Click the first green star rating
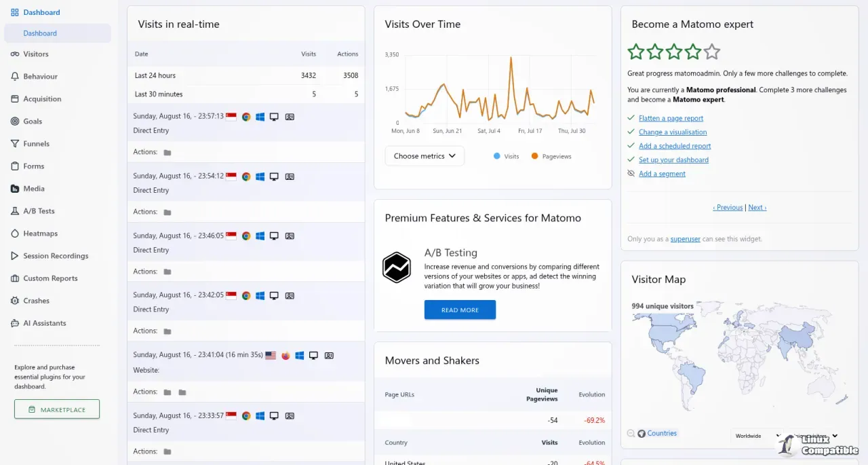Viewport: 868px width, 465px height. [636, 52]
